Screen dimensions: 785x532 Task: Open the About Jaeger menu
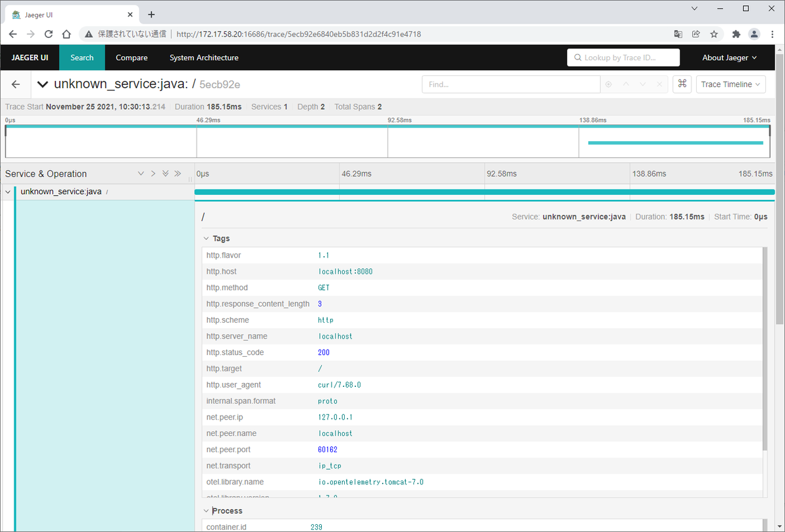(x=729, y=58)
